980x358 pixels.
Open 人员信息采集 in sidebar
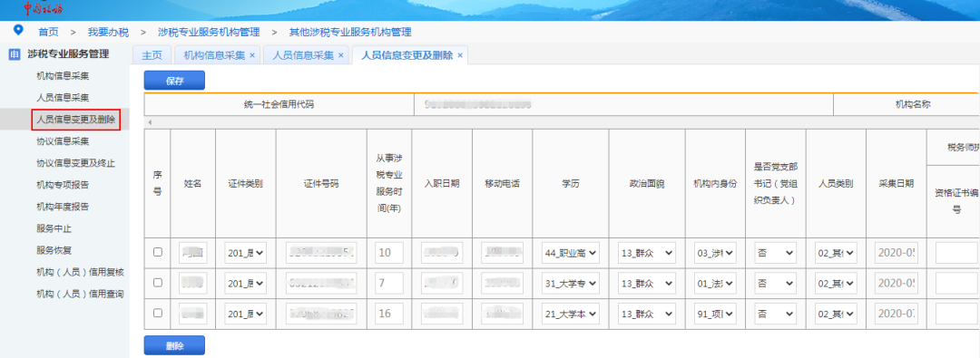(x=63, y=98)
